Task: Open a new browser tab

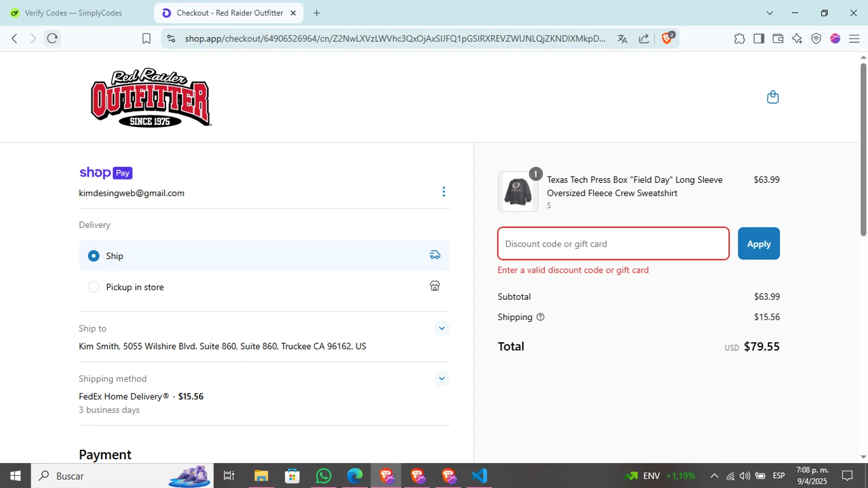Action: tap(317, 13)
